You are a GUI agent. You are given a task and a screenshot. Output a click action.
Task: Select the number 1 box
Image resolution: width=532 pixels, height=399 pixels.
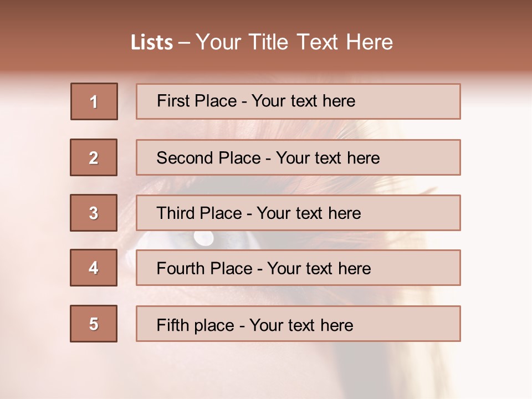94,101
